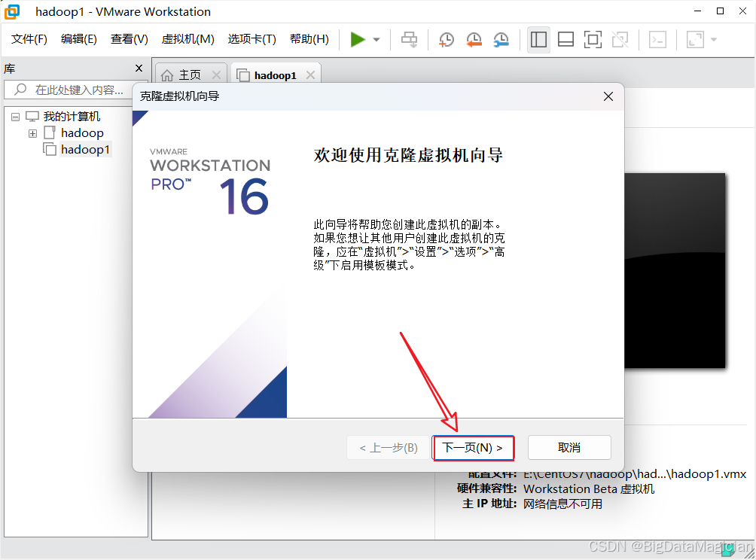Collapse the 我的计算机 tree node
This screenshot has height=560, width=756.
point(15,117)
